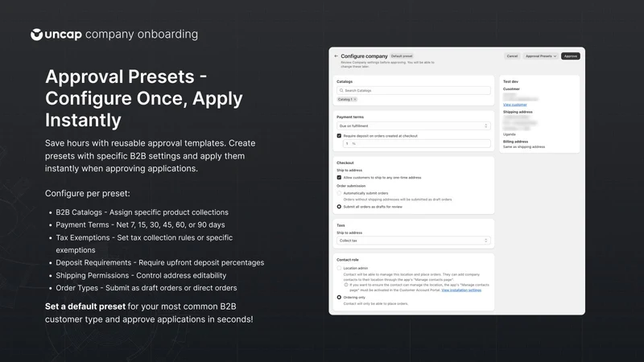Click the Checkout section heading
644x362 pixels.
pos(345,163)
